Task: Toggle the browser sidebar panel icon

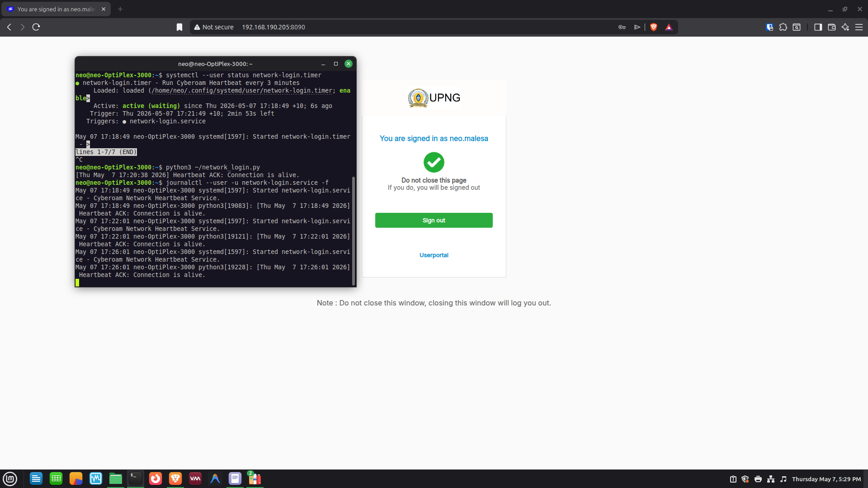Action: coord(818,27)
